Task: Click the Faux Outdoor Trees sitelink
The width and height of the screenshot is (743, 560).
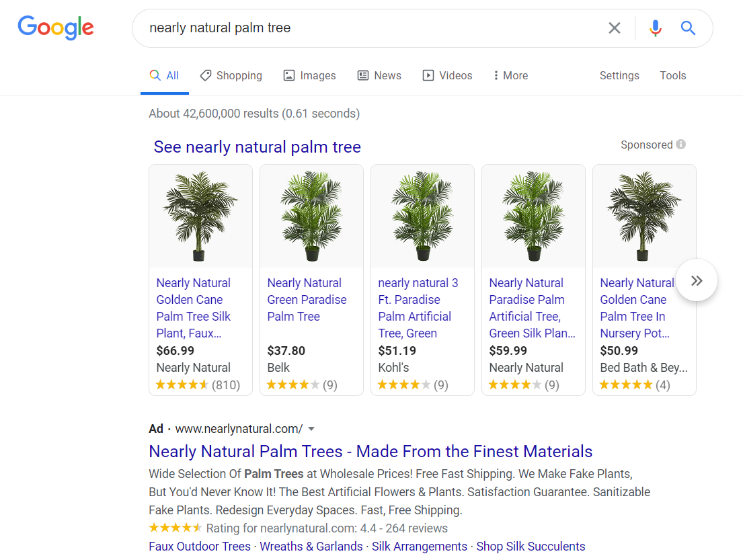Action: click(199, 547)
